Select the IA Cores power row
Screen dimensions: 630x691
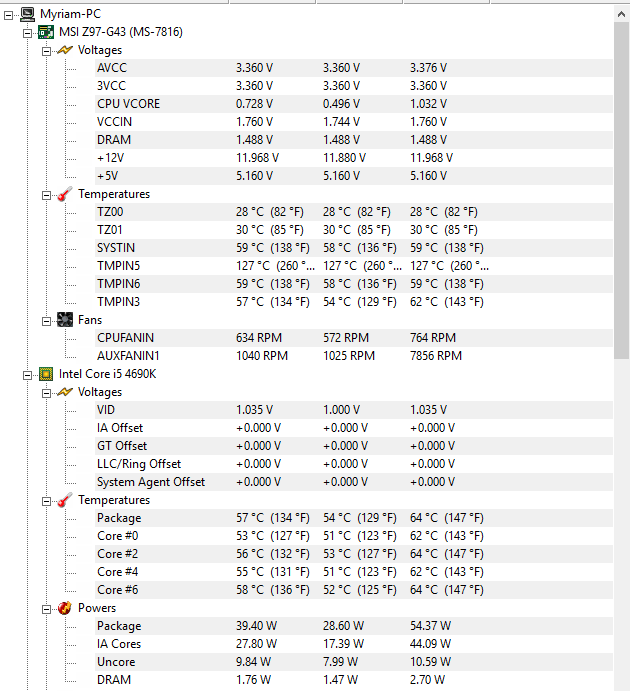click(354, 644)
